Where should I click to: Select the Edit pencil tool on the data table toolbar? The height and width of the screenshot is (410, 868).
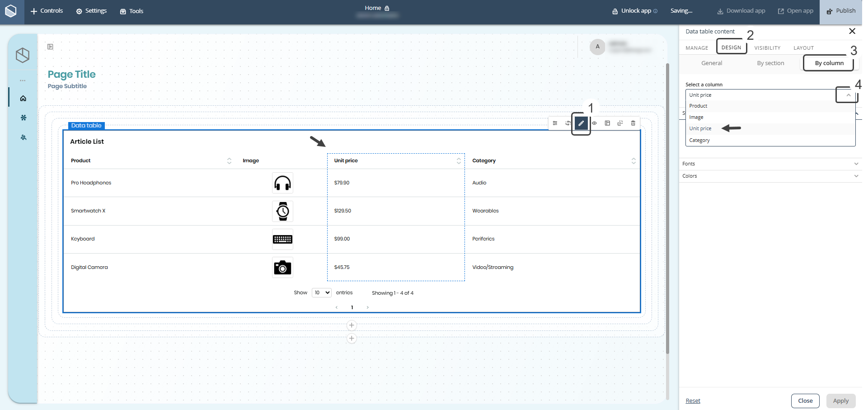(x=581, y=123)
